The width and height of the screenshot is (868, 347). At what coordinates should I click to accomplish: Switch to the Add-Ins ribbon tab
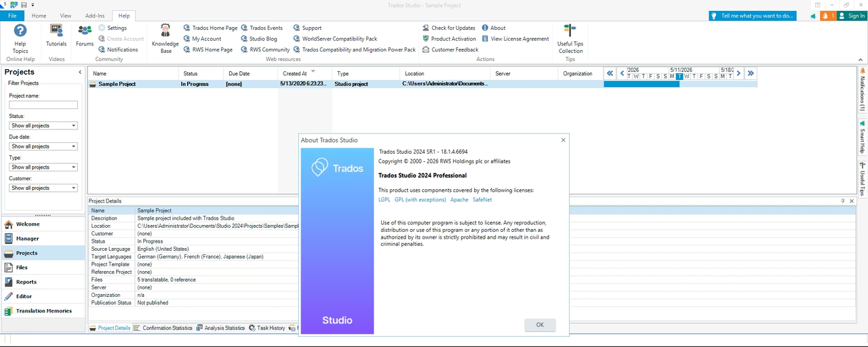coord(95,15)
